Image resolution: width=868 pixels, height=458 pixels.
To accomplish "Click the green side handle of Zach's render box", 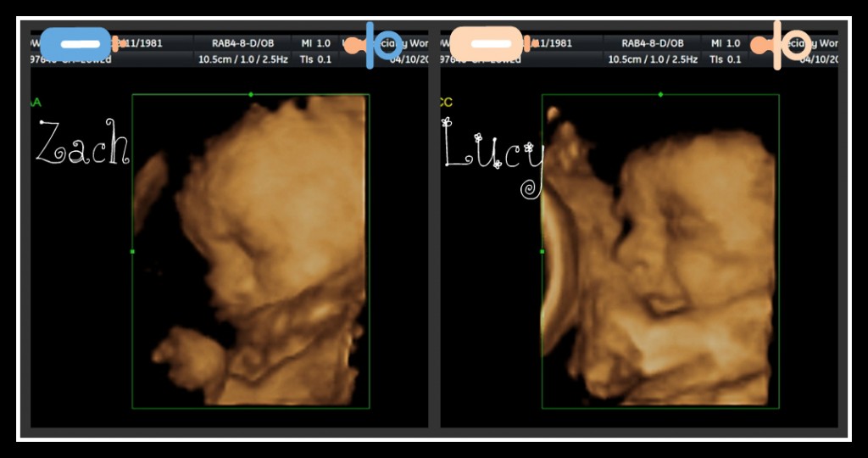I will point(132,252).
